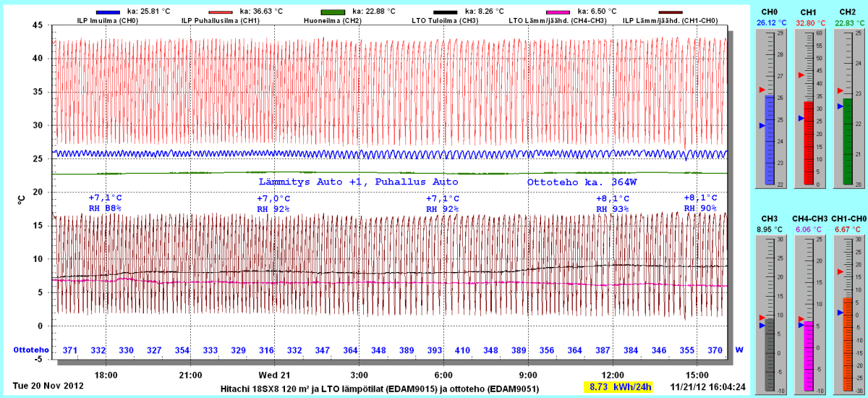Click the blue min marker on CH2 gauge

839,106
